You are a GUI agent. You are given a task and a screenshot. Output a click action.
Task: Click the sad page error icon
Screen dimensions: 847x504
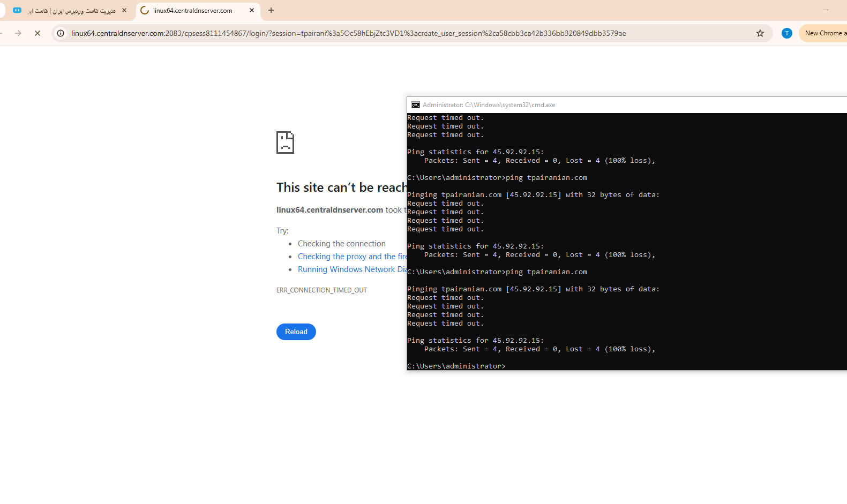point(285,142)
